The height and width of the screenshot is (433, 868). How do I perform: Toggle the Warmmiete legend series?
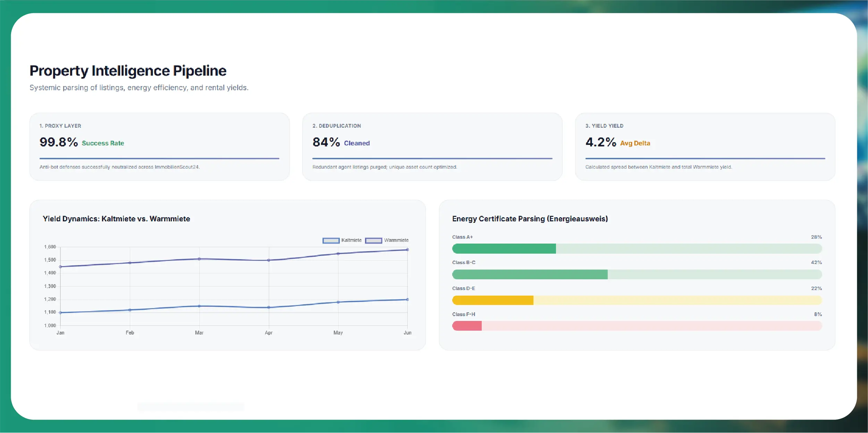click(387, 240)
